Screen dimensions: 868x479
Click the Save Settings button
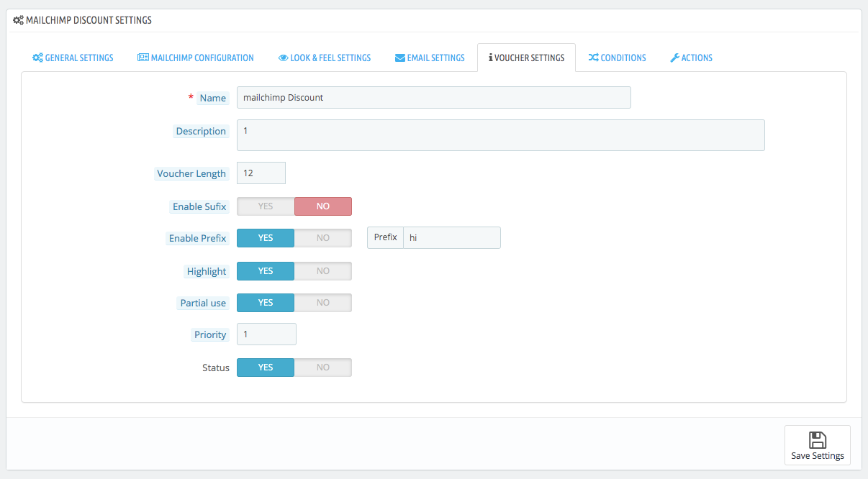tap(818, 445)
